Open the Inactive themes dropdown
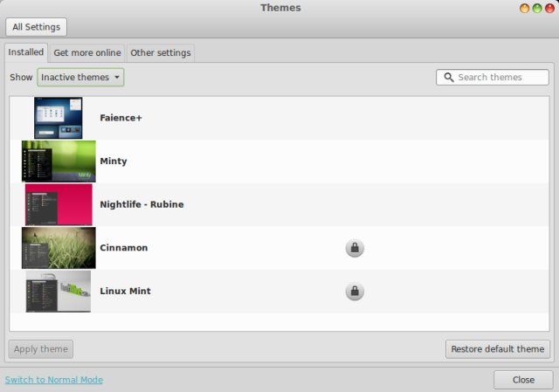This screenshot has height=392, width=559. 80,78
